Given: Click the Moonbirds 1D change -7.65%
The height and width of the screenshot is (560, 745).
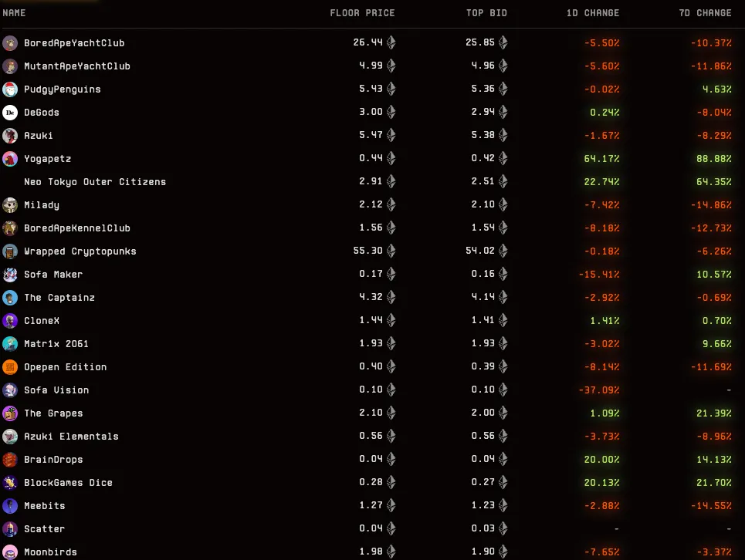Looking at the screenshot, I should 602,552.
